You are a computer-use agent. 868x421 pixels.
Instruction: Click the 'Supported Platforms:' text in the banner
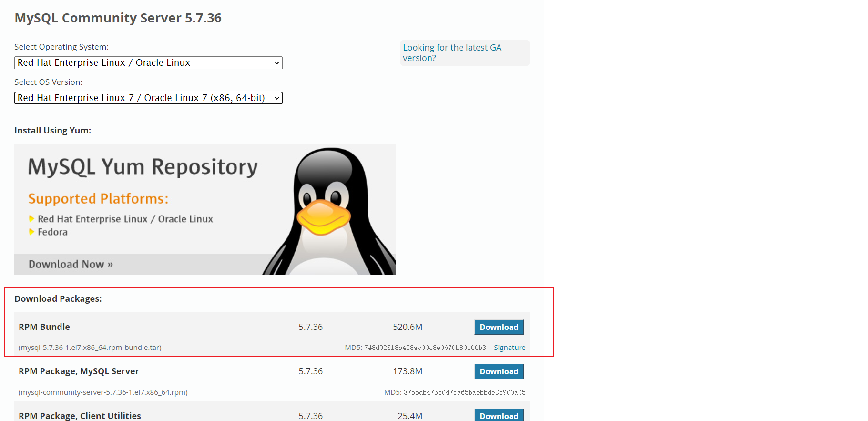tap(98, 198)
